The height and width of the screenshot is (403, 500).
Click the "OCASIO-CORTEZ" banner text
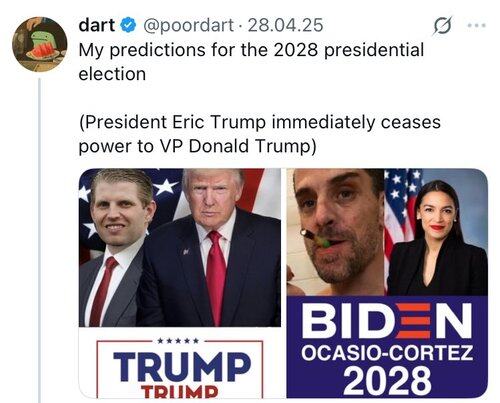pos(387,353)
